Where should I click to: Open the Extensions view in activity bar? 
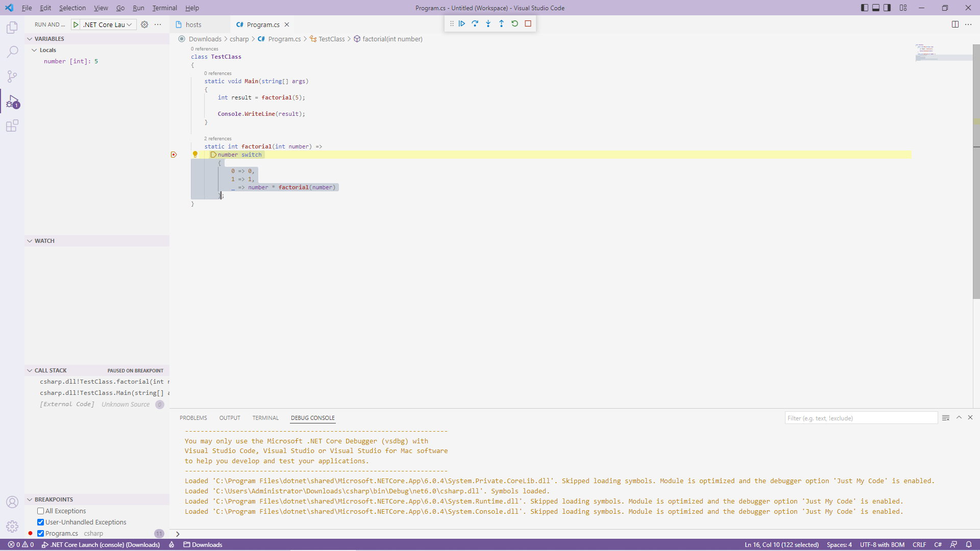[12, 126]
